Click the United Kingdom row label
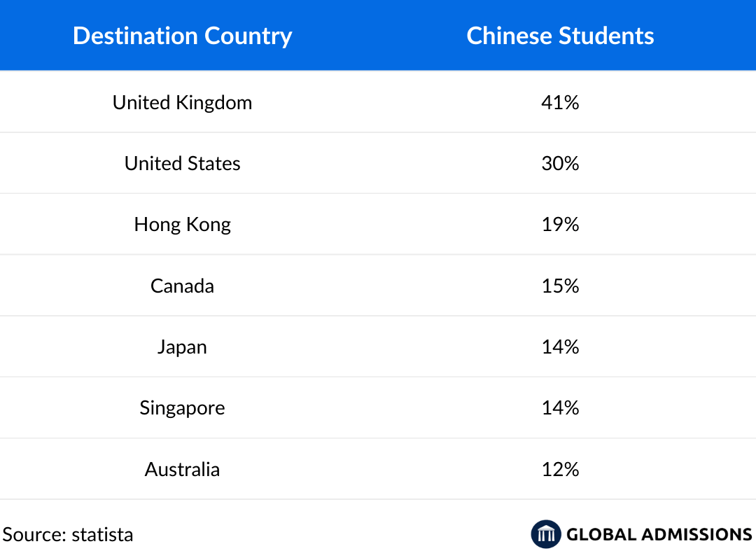 coord(182,102)
